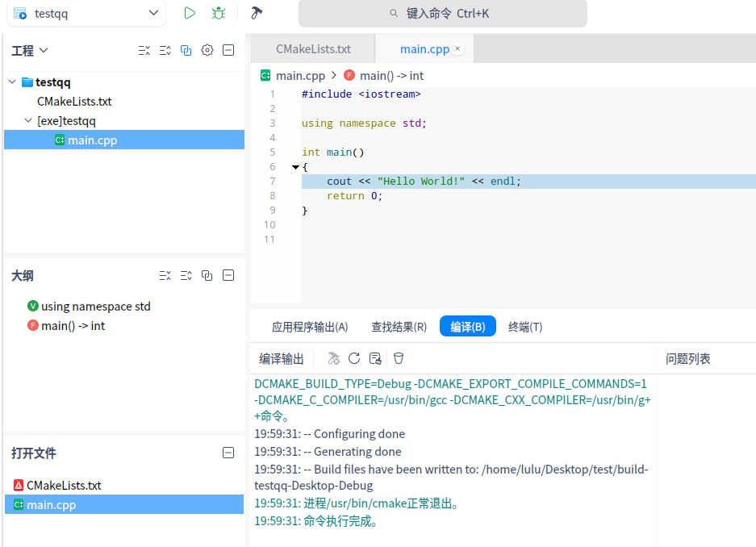Open the 应用程序输出(A) tab
The height and width of the screenshot is (547, 756).
pyautogui.click(x=310, y=327)
